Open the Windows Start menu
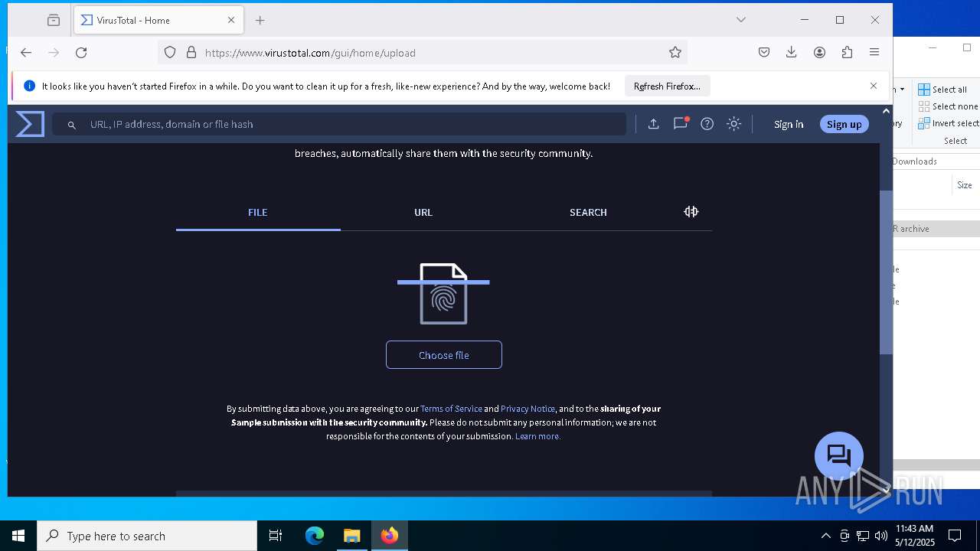Image resolution: width=980 pixels, height=551 pixels. point(18,536)
